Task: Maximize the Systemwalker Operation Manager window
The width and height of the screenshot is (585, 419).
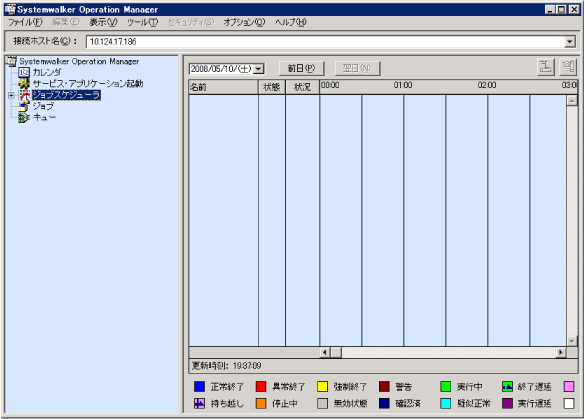Action: pyautogui.click(x=561, y=9)
